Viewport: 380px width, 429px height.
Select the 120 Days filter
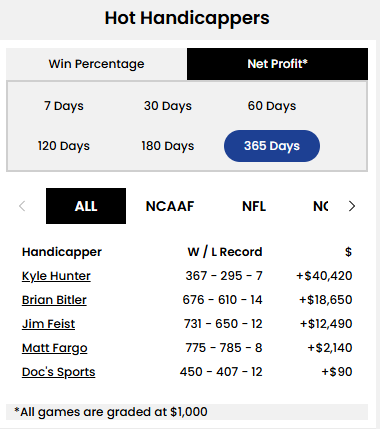click(x=64, y=146)
